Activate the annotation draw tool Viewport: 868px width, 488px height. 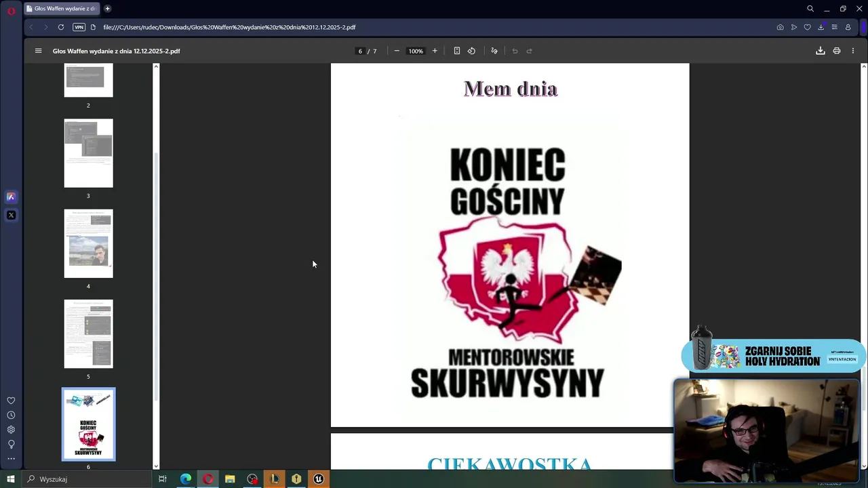tap(494, 51)
